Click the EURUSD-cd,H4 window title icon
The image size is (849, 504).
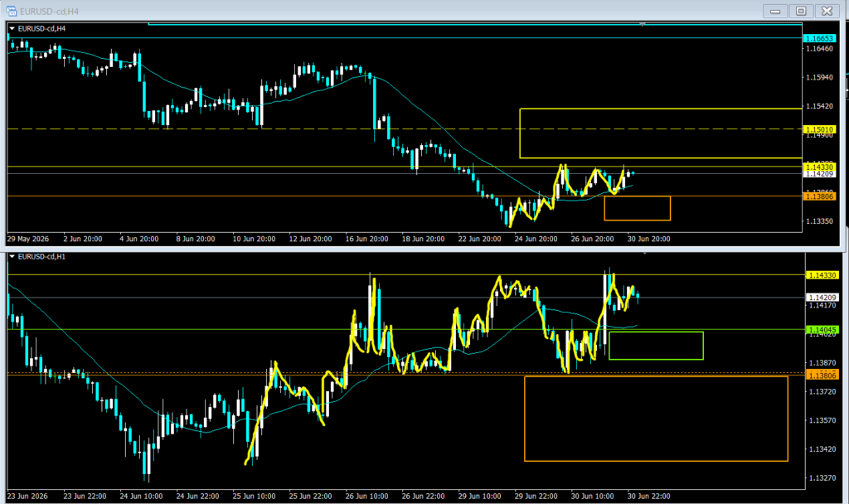click(x=12, y=11)
